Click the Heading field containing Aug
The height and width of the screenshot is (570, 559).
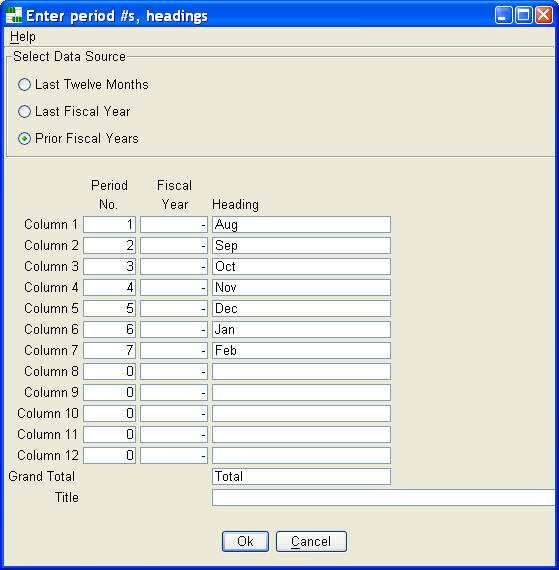(x=301, y=225)
